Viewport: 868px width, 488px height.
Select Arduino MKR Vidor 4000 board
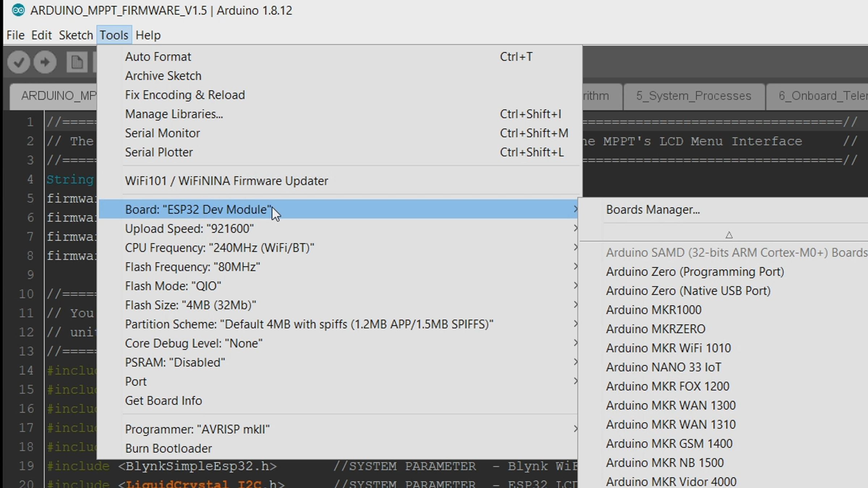click(724, 481)
